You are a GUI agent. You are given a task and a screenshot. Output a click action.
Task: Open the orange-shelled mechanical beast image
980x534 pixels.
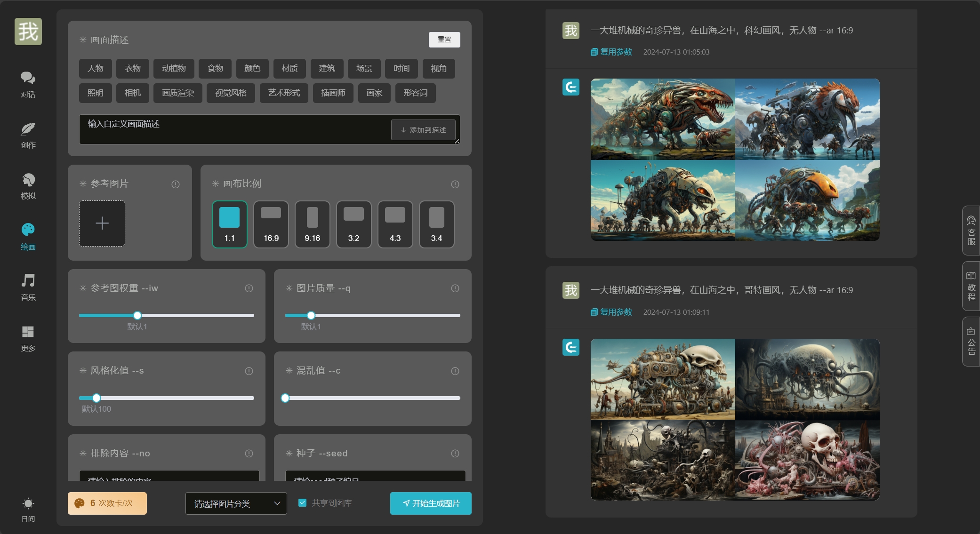pos(807,200)
